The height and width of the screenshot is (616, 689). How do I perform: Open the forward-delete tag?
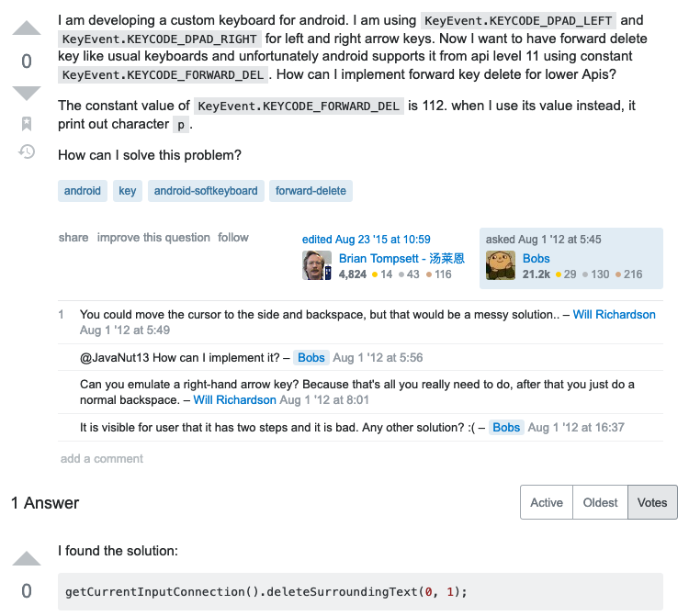(311, 191)
